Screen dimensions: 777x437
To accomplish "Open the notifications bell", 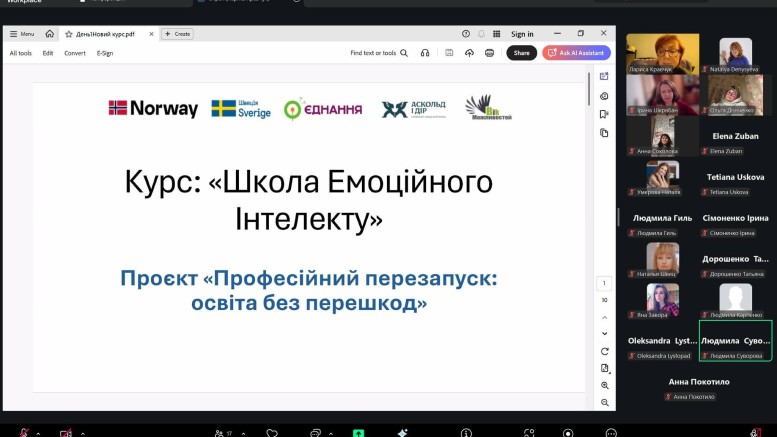I will 481,34.
